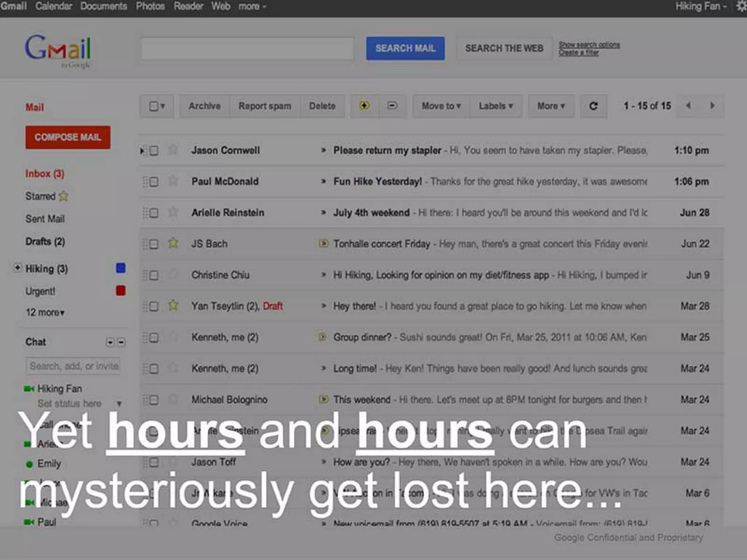Open Photos from the top bar
747x560 pixels.
150,6
